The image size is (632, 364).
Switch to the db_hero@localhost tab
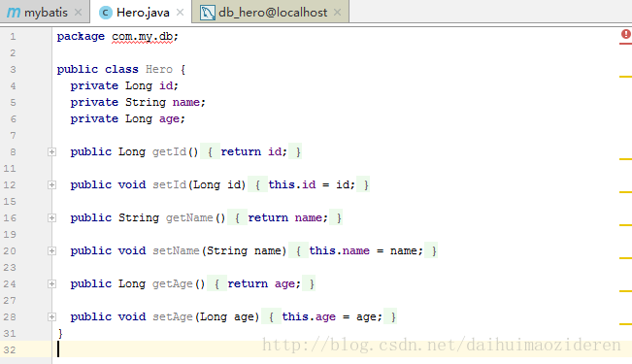[270, 13]
